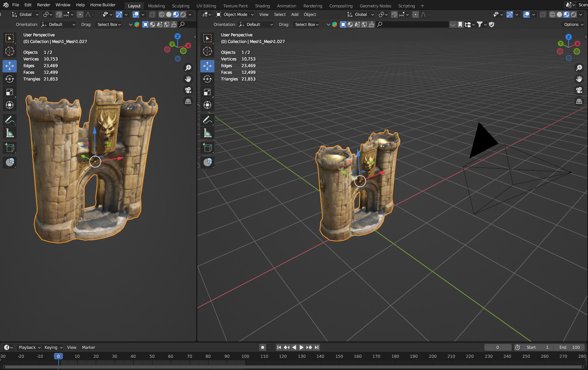This screenshot has width=588, height=370.
Task: Select the Cursor tool in left viewport toolbar
Action: point(10,51)
